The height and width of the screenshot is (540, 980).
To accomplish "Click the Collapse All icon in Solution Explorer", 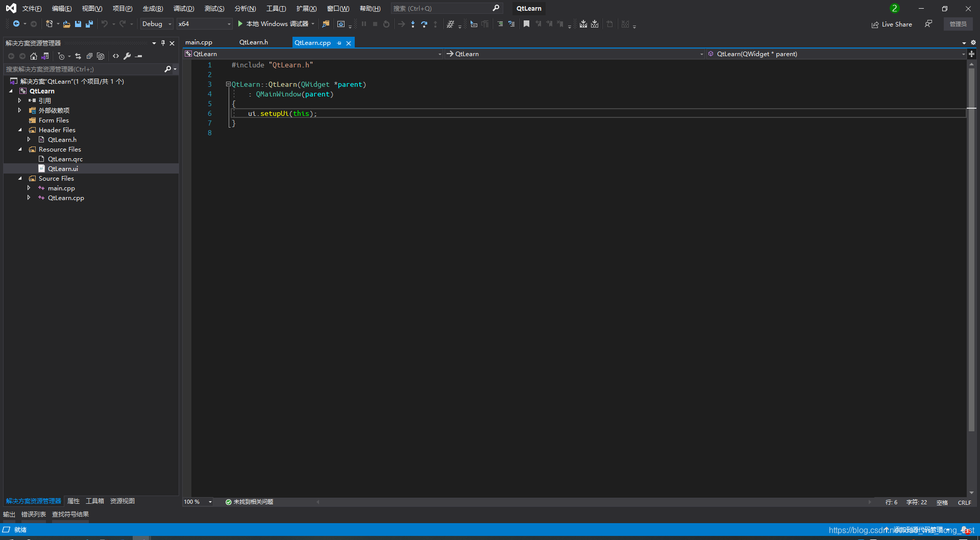I will (x=89, y=56).
